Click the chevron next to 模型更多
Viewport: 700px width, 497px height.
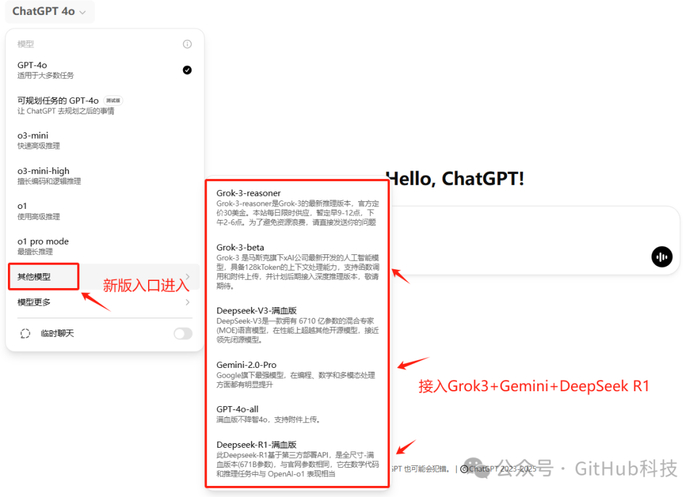point(188,302)
